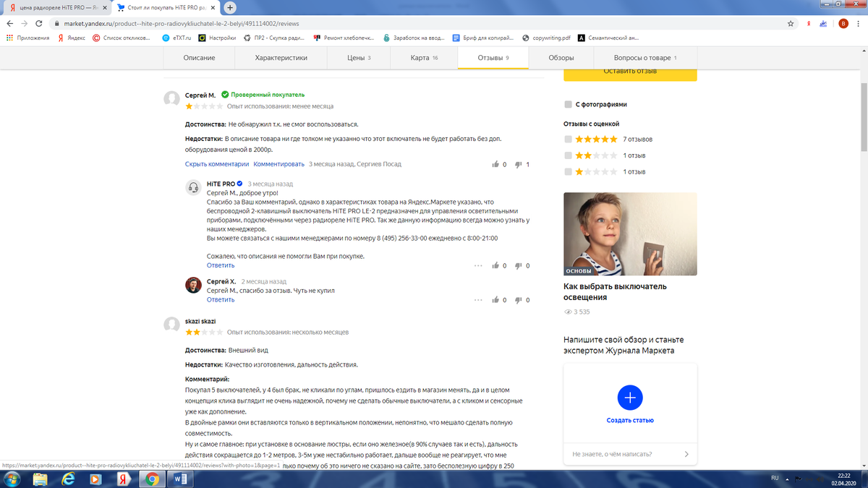Expand the "Не знаете, о чём написать?" chevron

tap(686, 454)
